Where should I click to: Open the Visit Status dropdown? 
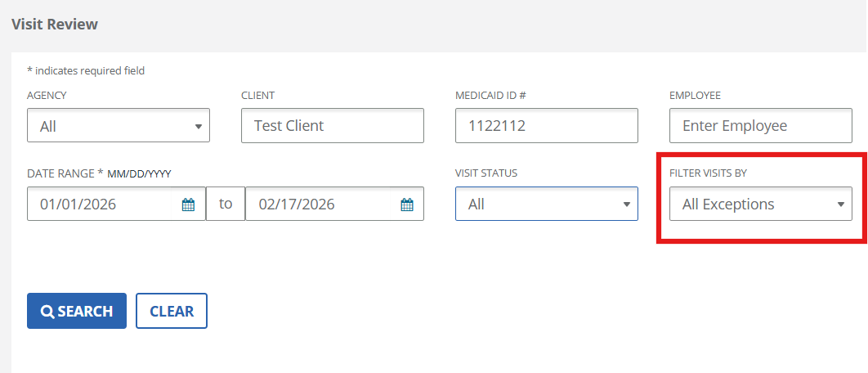tap(546, 204)
